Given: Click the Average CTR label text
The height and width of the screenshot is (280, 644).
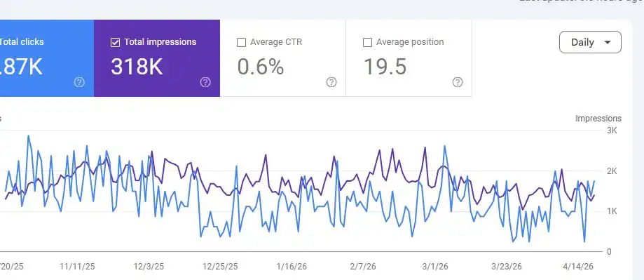Looking at the screenshot, I should tap(276, 42).
